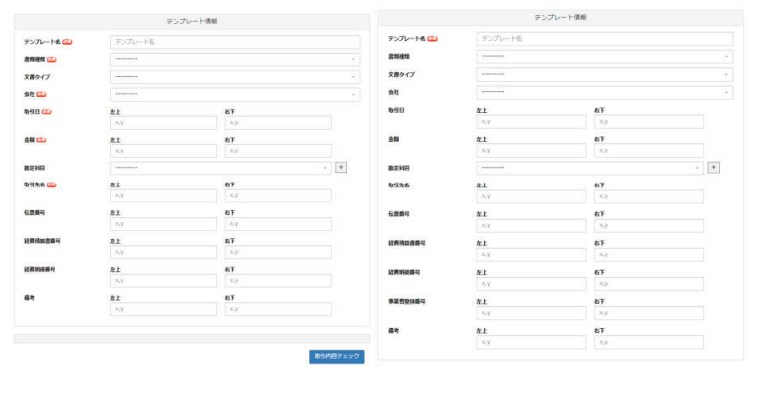Open the 書類種類 dropdown in the right form
This screenshot has height=397, width=759.
coord(605,57)
